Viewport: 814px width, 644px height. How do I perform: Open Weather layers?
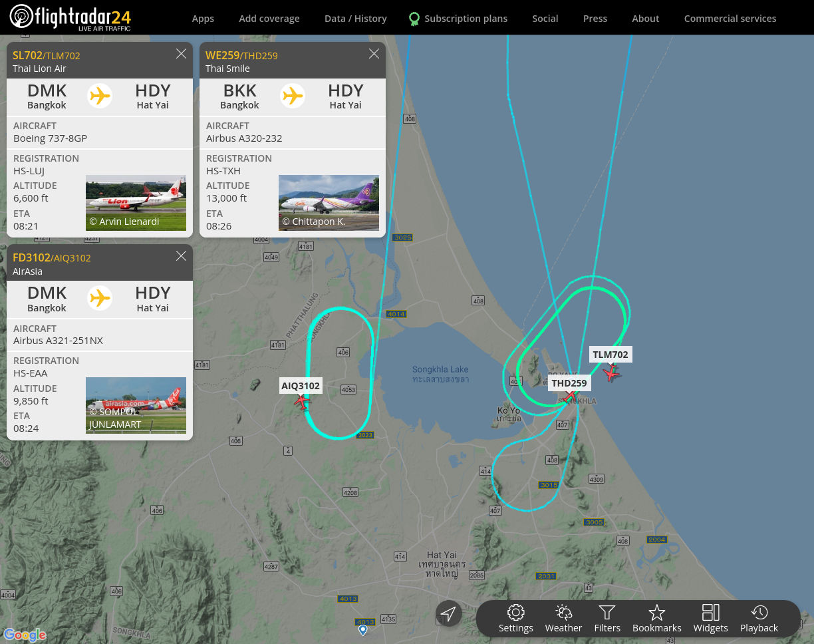pyautogui.click(x=563, y=619)
